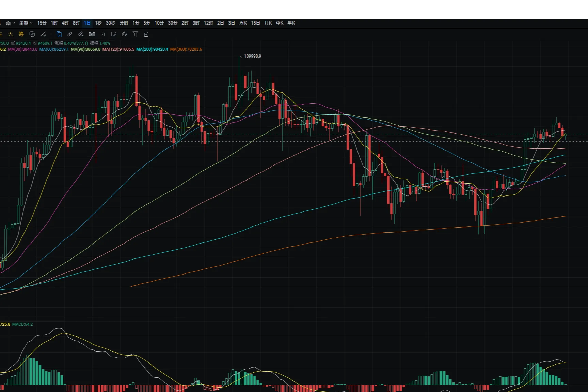Click the line-with-plus drawing icon
Screen dimensions: 588x392
click(x=43, y=34)
